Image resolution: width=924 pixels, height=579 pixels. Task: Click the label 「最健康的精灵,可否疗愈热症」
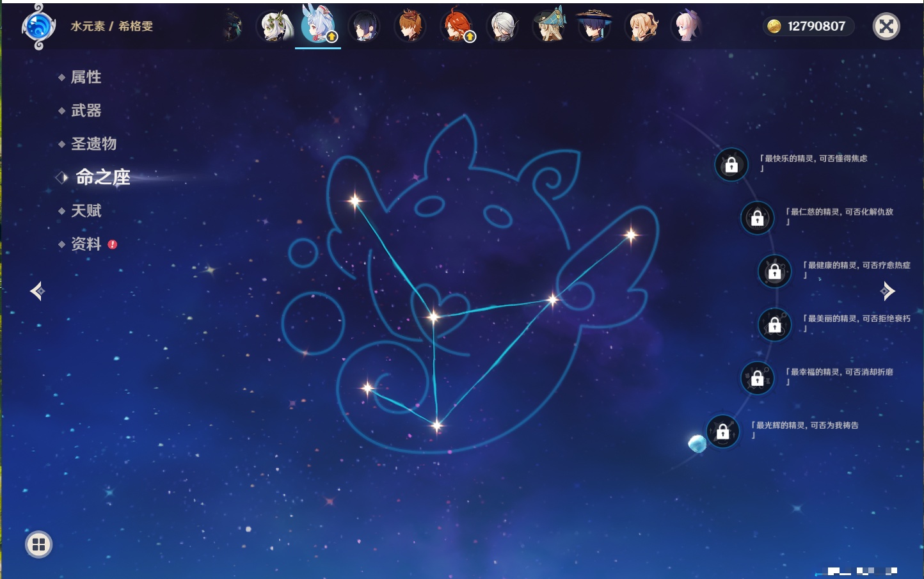tap(857, 269)
